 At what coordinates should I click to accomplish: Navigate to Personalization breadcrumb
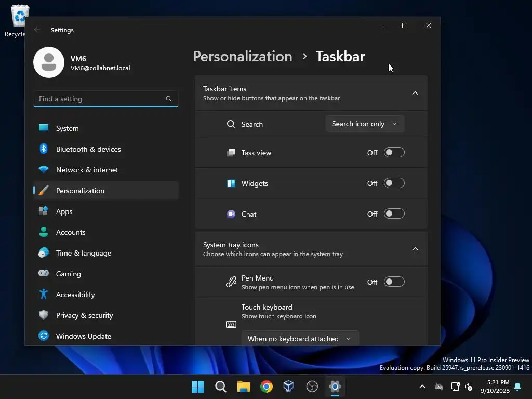pos(243,56)
